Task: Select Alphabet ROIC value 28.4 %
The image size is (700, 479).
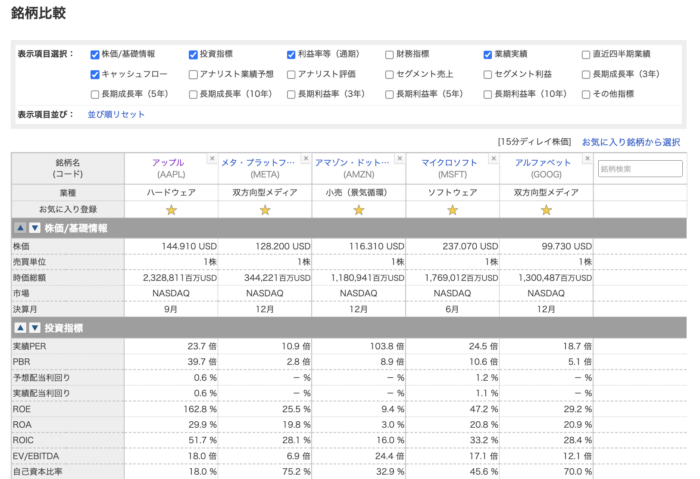Action: [578, 441]
